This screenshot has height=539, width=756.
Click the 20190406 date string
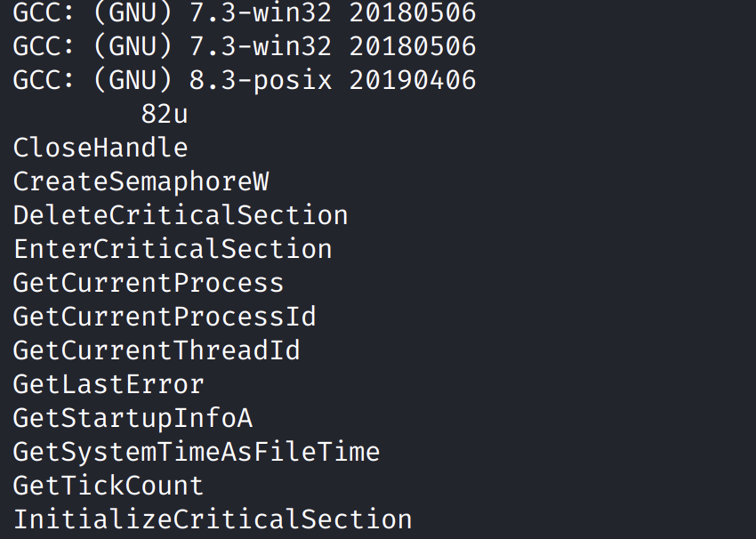point(413,80)
